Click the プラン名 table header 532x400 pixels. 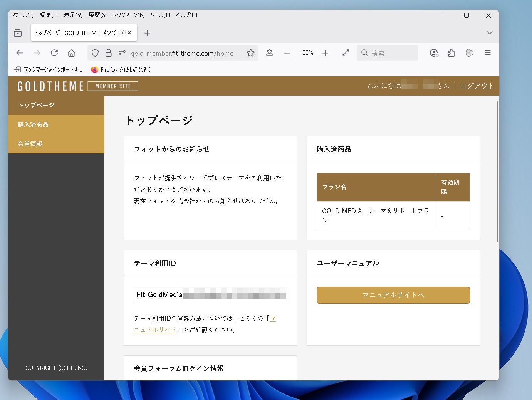(x=376, y=187)
